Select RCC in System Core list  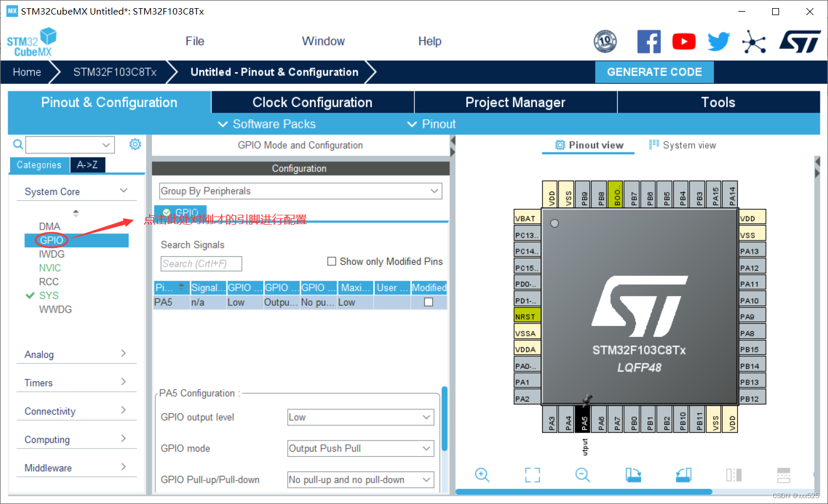[49, 282]
